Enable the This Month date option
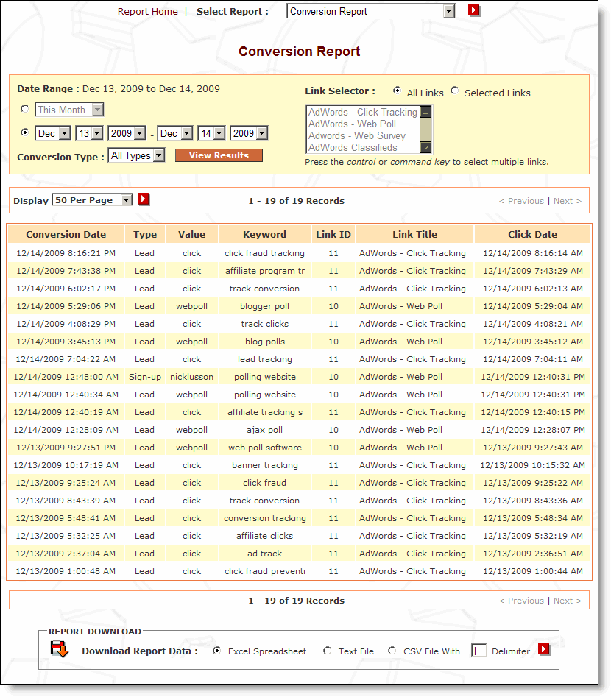Screen dimensions: 611x700 [24, 108]
